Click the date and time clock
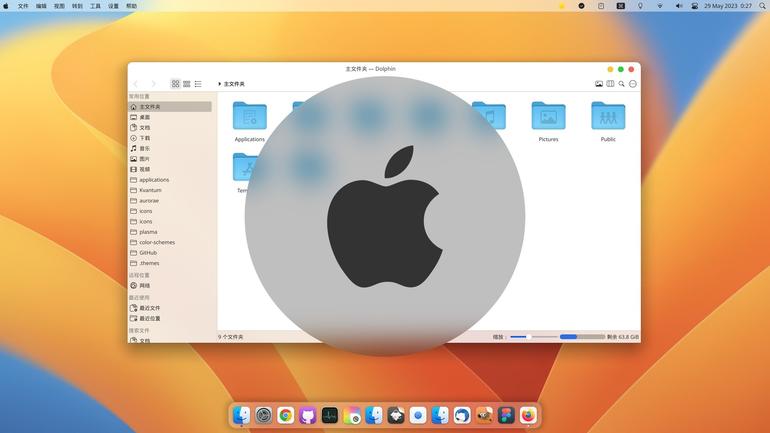The image size is (770, 433). pos(728,6)
